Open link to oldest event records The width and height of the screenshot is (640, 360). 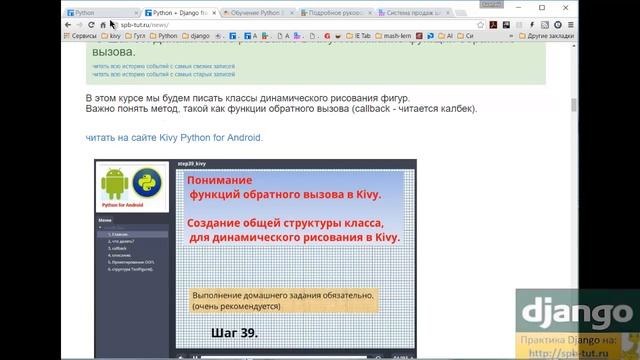pos(164,74)
